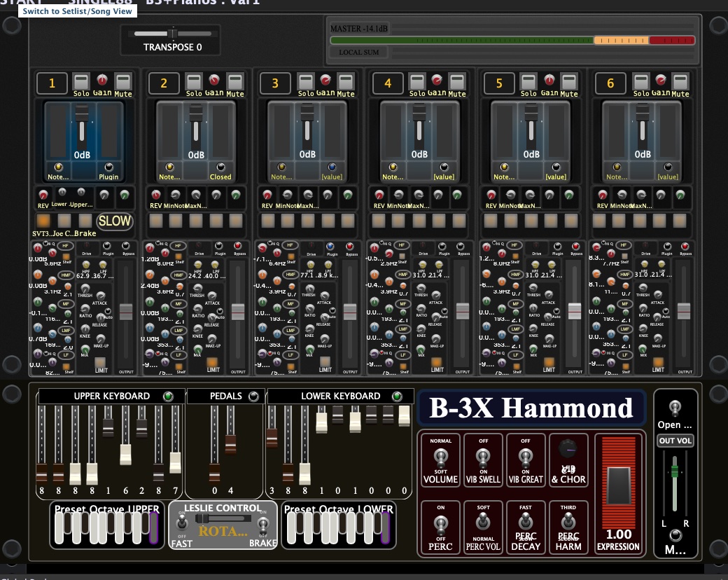728x580 pixels.
Task: Mute channel 3
Action: click(346, 82)
